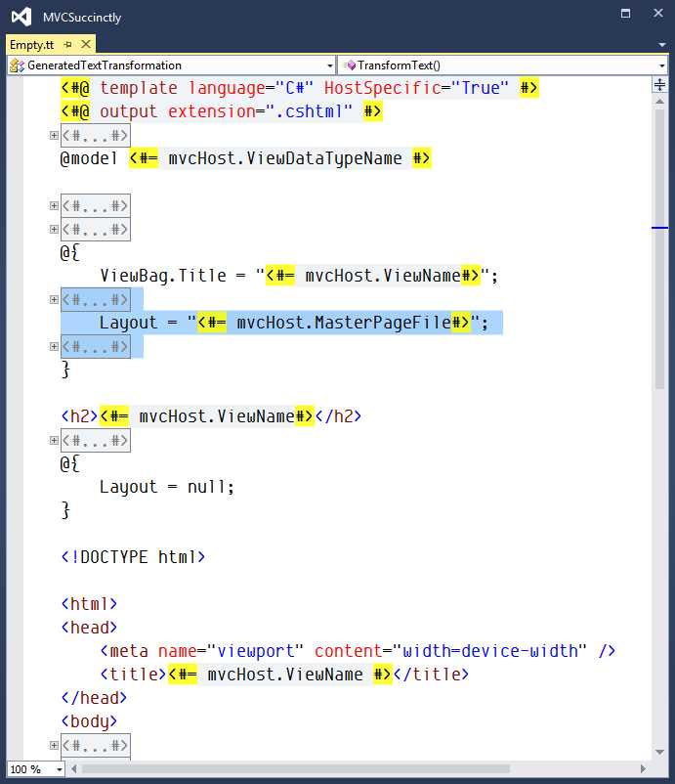This screenshot has width=675, height=784.
Task: Open the document tab overflow list arrow
Action: (661, 45)
